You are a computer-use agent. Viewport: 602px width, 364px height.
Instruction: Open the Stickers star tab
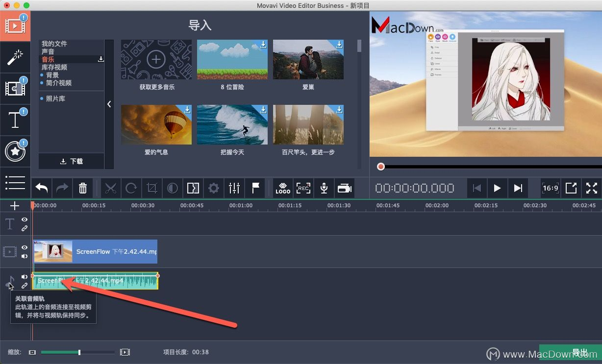[x=15, y=151]
